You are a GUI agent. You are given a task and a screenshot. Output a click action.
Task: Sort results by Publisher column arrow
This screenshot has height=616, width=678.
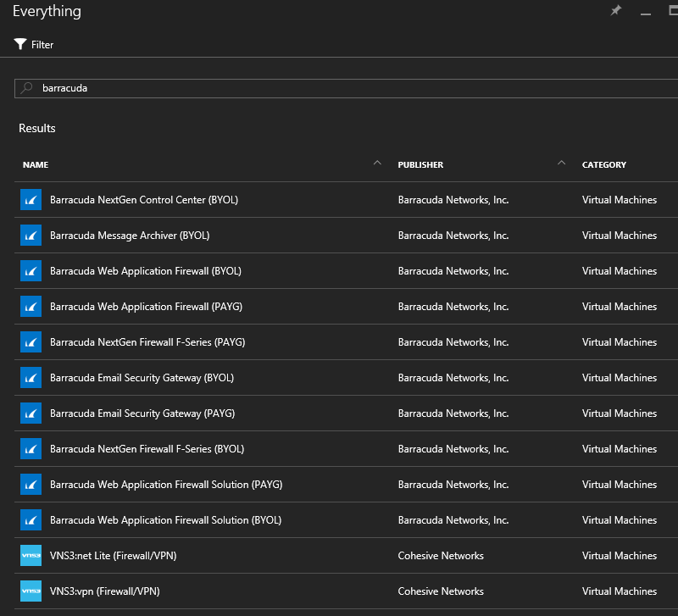[561, 164]
